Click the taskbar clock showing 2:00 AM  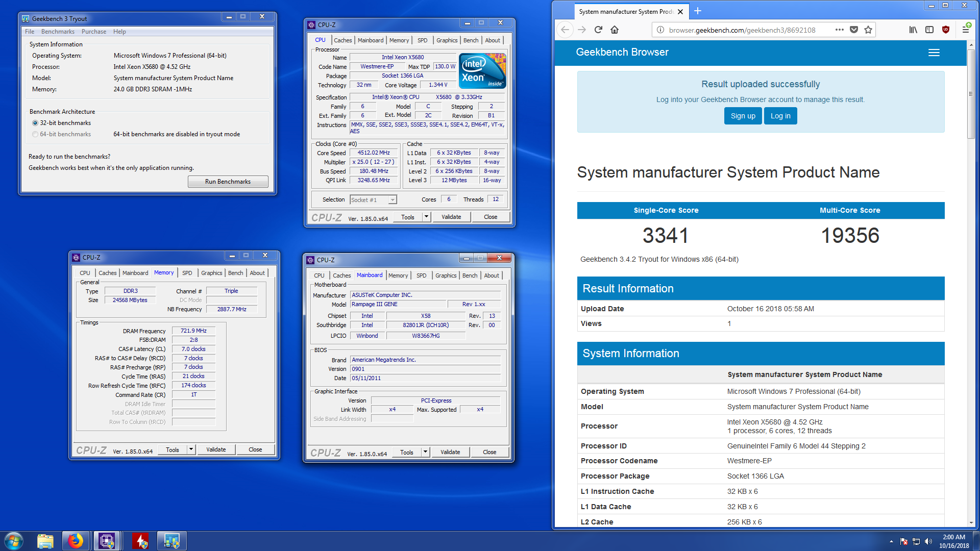click(954, 541)
